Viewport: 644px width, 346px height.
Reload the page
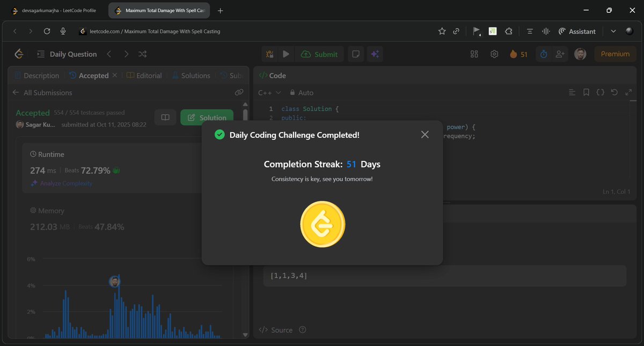47,31
